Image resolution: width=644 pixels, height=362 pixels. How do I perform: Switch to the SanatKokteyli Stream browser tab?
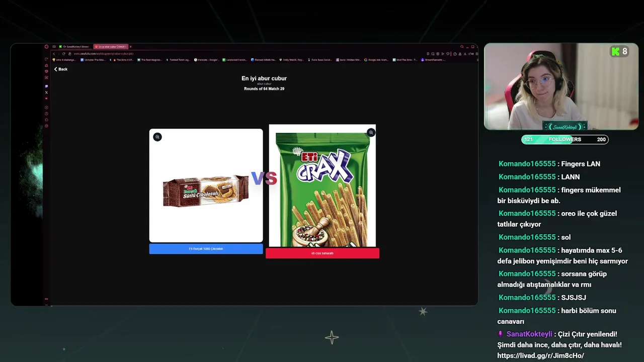point(74,47)
